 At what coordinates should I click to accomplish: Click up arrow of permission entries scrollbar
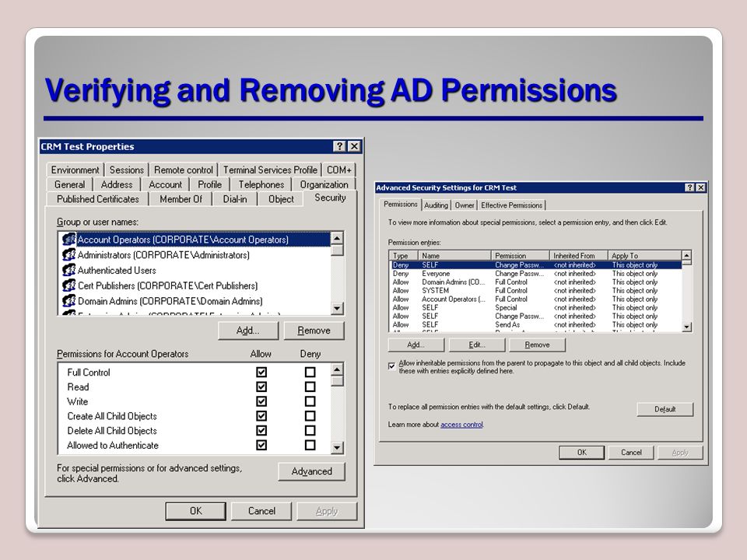pyautogui.click(x=686, y=256)
